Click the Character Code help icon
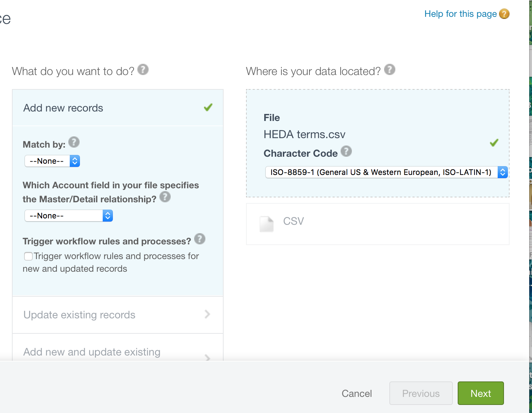This screenshot has width=532, height=413. click(346, 151)
